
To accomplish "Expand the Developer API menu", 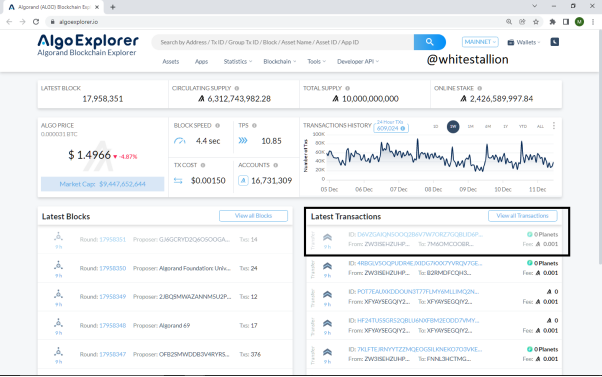I will click(358, 61).
